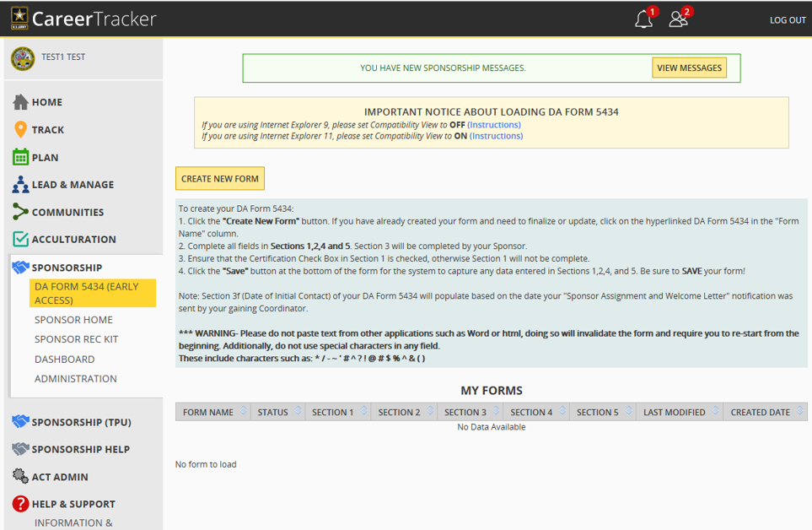This screenshot has height=530, width=812.
Task: Open the PLAN menu item
Action: tap(45, 158)
